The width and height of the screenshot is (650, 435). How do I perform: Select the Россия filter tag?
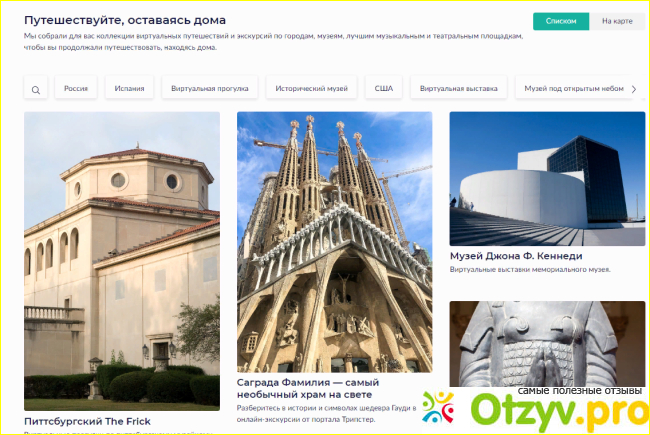tap(76, 89)
